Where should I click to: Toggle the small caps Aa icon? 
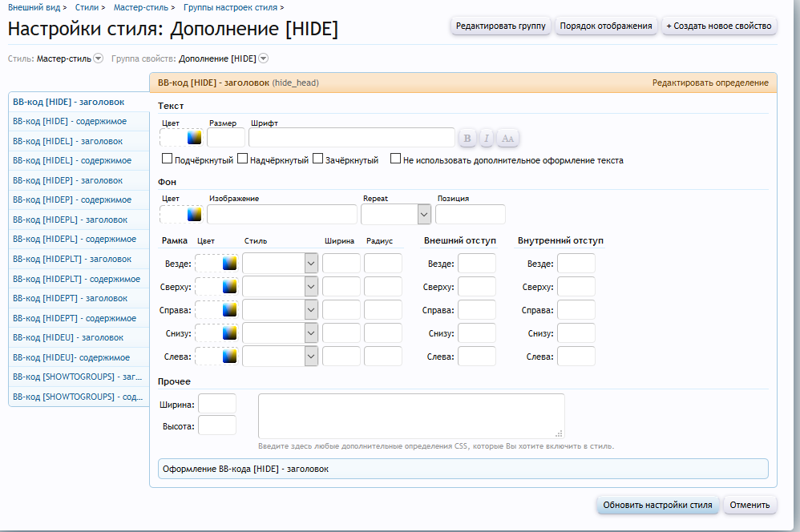507,139
